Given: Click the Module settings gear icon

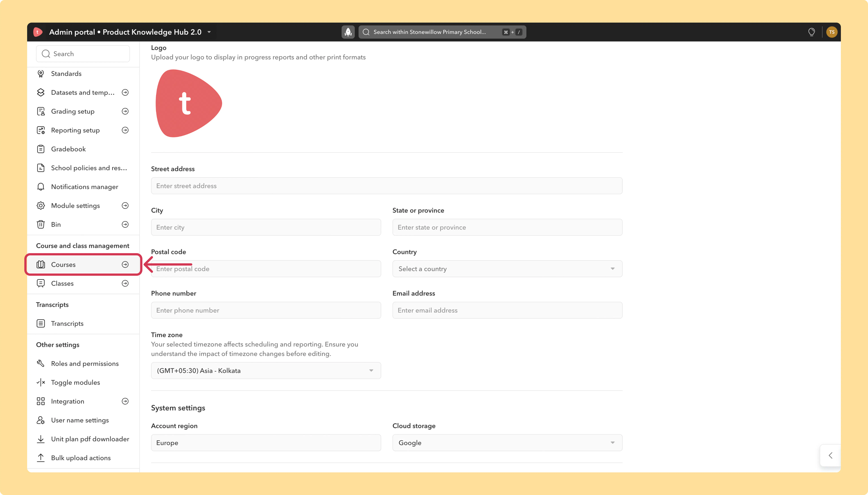Looking at the screenshot, I should [x=41, y=206].
